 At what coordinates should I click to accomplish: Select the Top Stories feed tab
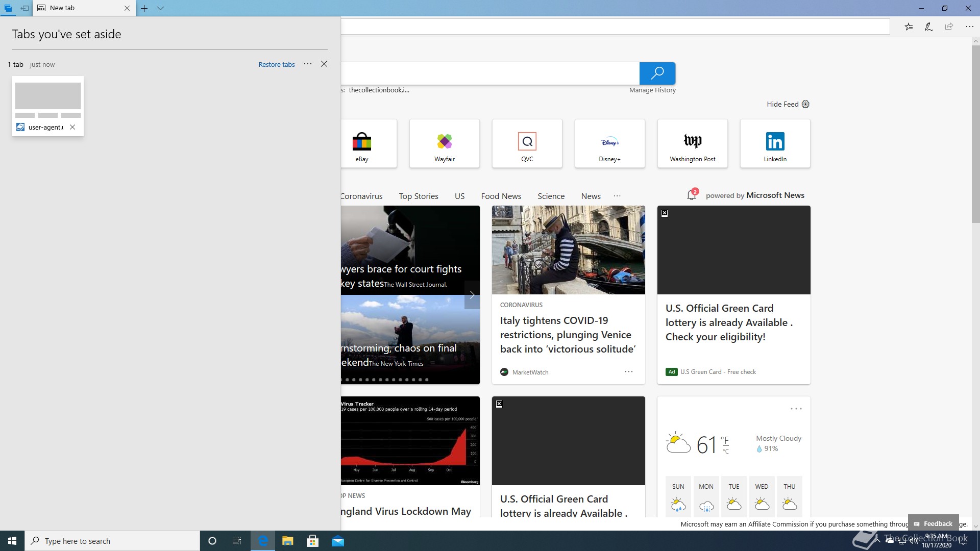419,196
